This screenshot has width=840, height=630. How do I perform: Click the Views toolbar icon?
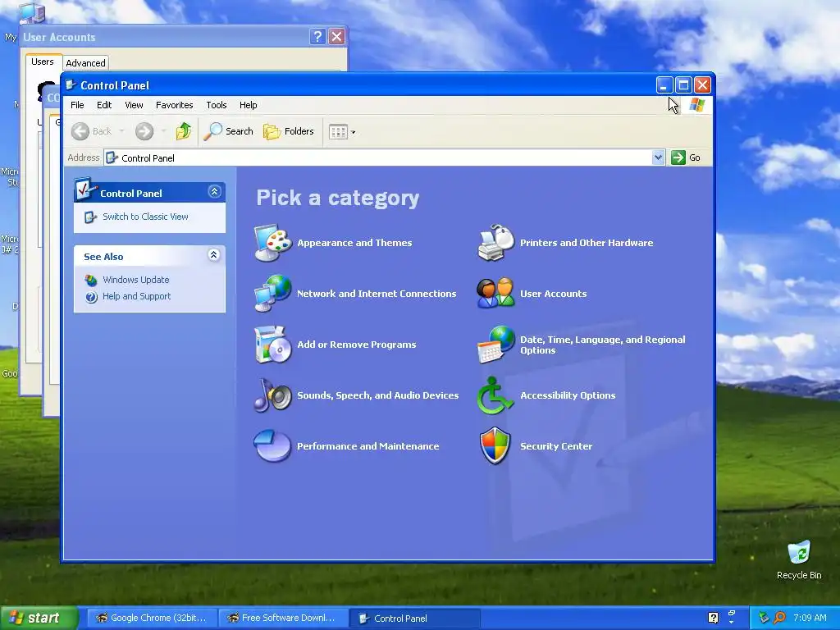click(x=338, y=131)
